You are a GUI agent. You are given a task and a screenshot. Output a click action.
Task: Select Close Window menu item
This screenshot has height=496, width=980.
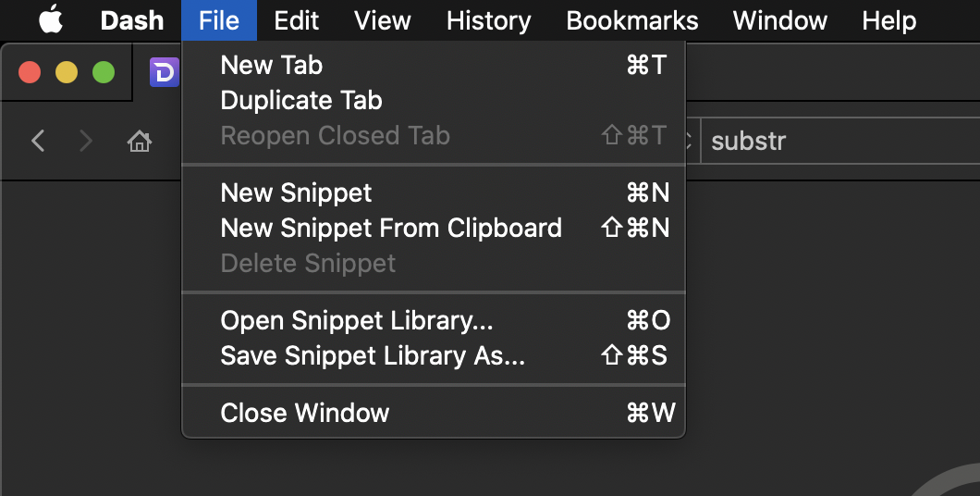pos(305,413)
